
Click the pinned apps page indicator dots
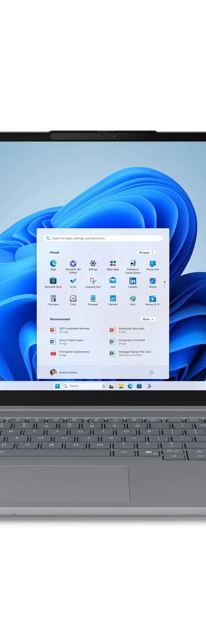pos(164,284)
